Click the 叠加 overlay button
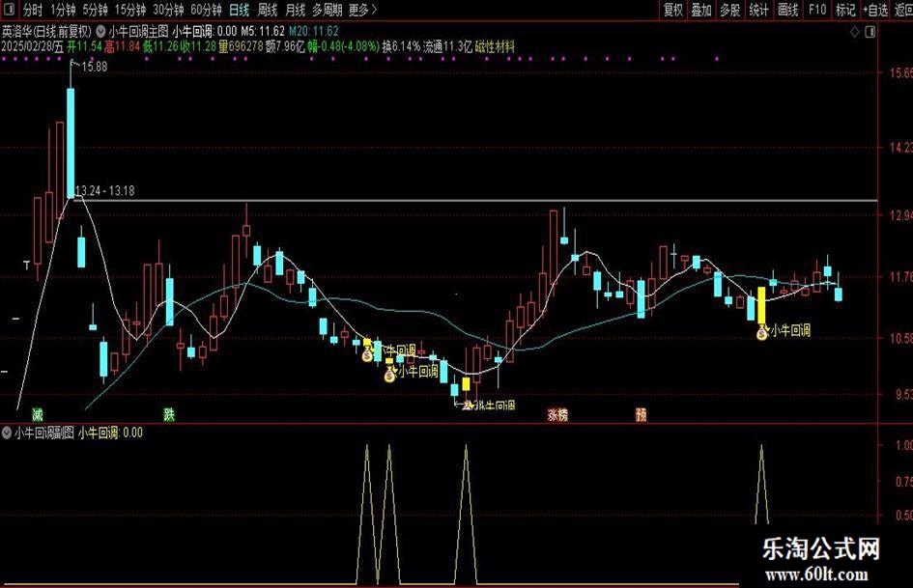The width and height of the screenshot is (913, 588). (x=701, y=10)
